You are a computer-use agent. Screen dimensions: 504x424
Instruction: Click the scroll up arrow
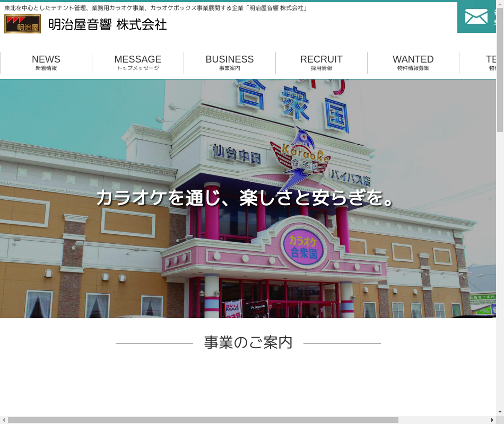click(500, 3)
